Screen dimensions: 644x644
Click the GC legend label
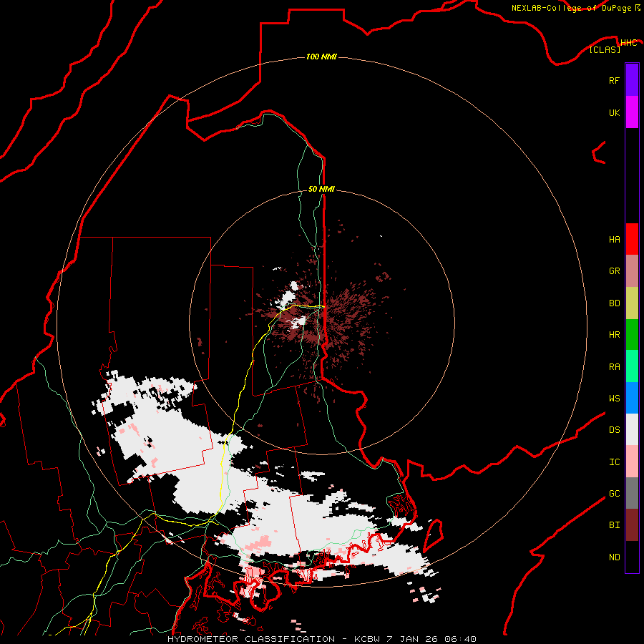[x=614, y=494]
